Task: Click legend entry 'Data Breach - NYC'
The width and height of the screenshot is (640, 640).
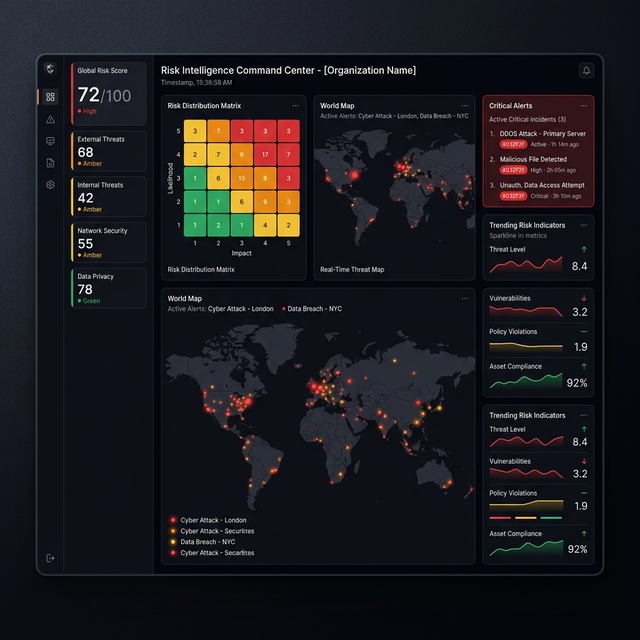Action: coord(203,542)
